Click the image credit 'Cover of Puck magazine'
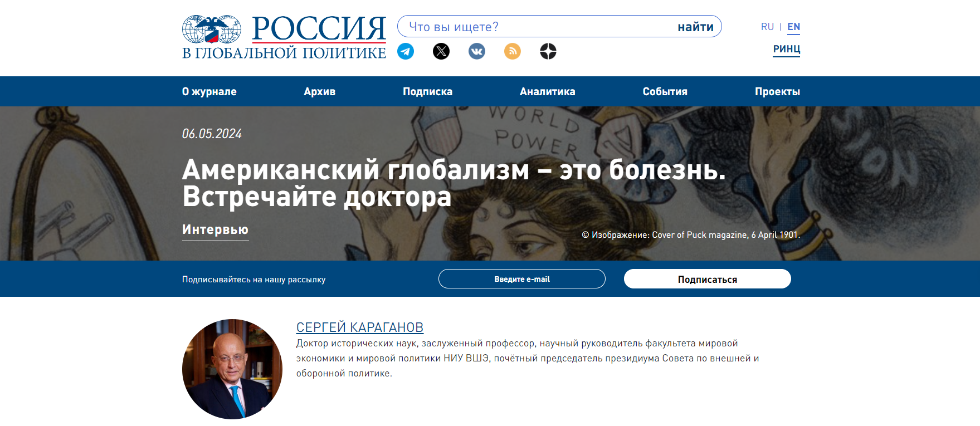980x426 pixels. (691, 235)
